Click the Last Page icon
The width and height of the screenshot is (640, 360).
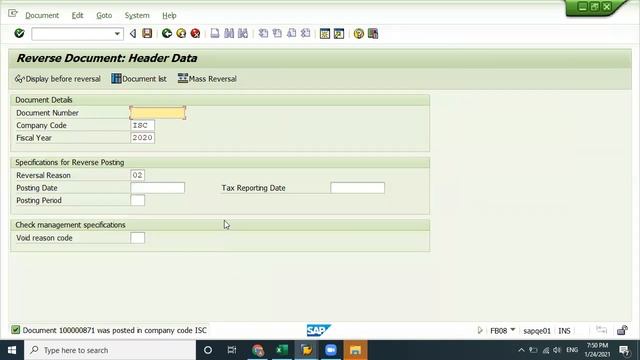(x=305, y=33)
